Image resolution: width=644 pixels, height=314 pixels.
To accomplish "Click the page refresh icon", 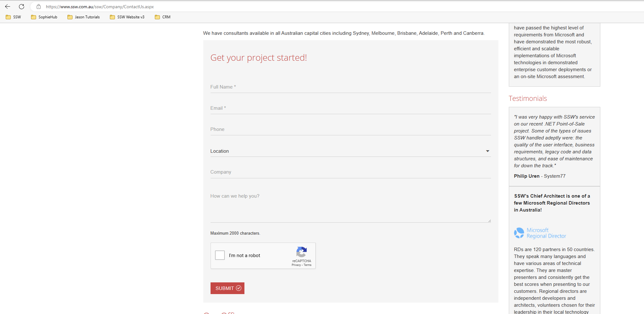I will pyautogui.click(x=22, y=6).
